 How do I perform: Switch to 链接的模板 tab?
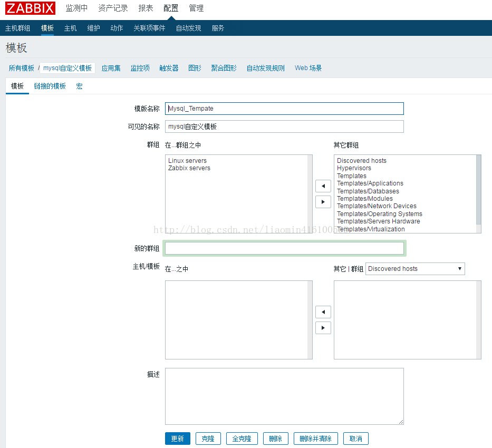(50, 86)
